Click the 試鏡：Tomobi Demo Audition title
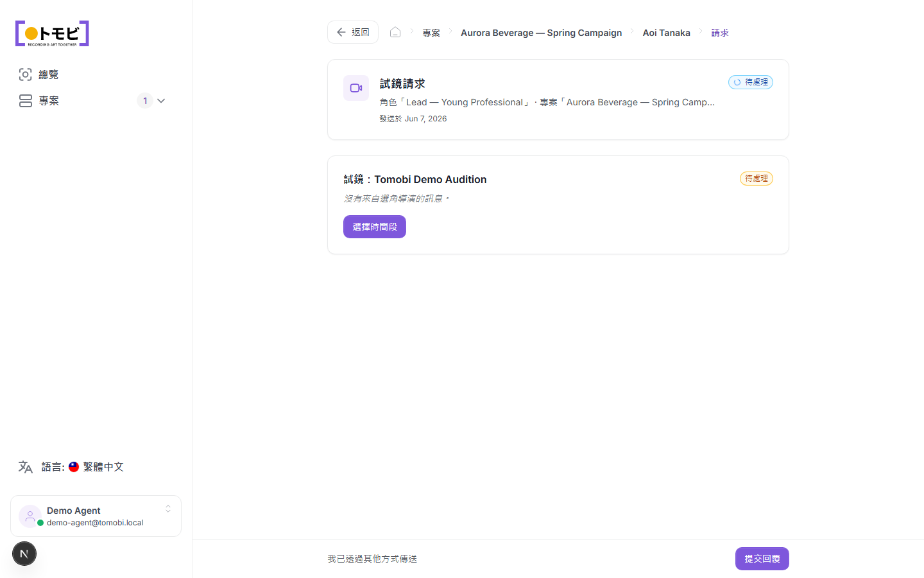 415,179
